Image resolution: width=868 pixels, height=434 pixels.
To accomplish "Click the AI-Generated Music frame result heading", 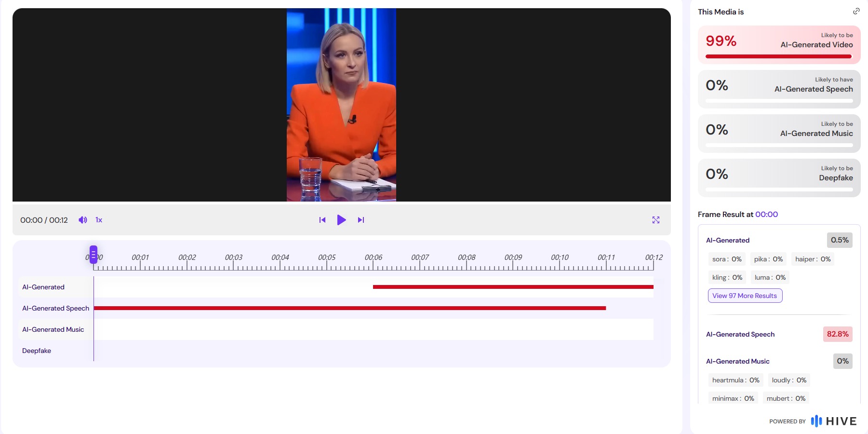I will [x=738, y=361].
